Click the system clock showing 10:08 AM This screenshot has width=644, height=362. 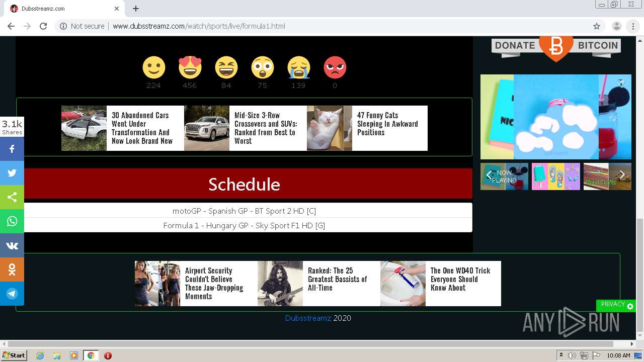pyautogui.click(x=618, y=355)
